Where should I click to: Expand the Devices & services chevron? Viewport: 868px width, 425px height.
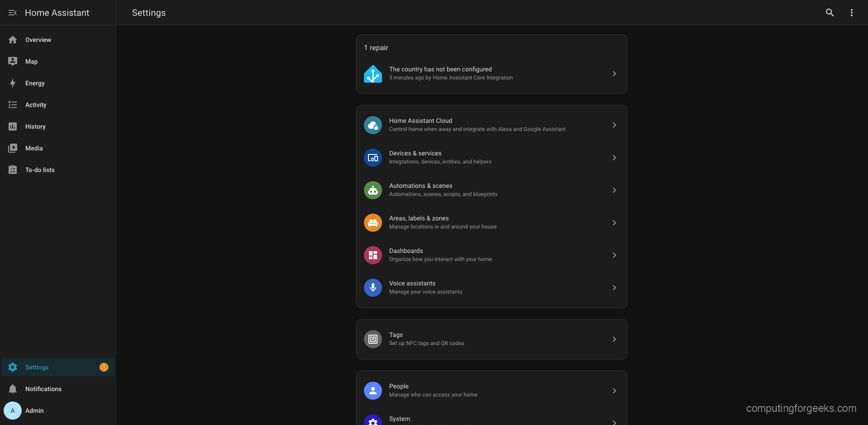pos(614,158)
